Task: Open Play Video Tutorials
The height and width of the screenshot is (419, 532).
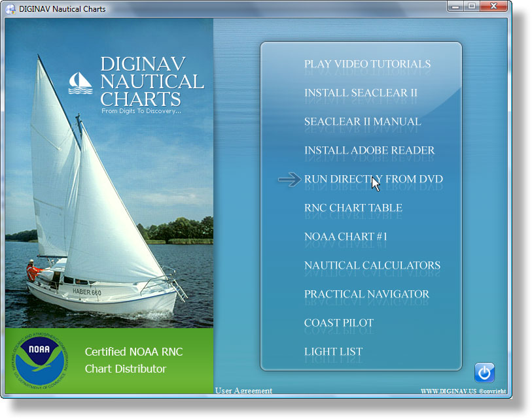Action: [368, 63]
